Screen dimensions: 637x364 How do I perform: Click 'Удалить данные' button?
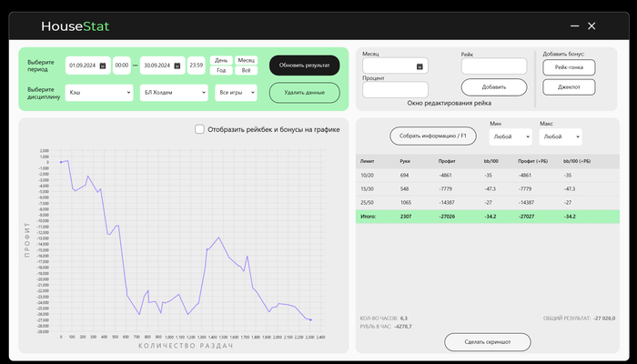click(x=304, y=93)
